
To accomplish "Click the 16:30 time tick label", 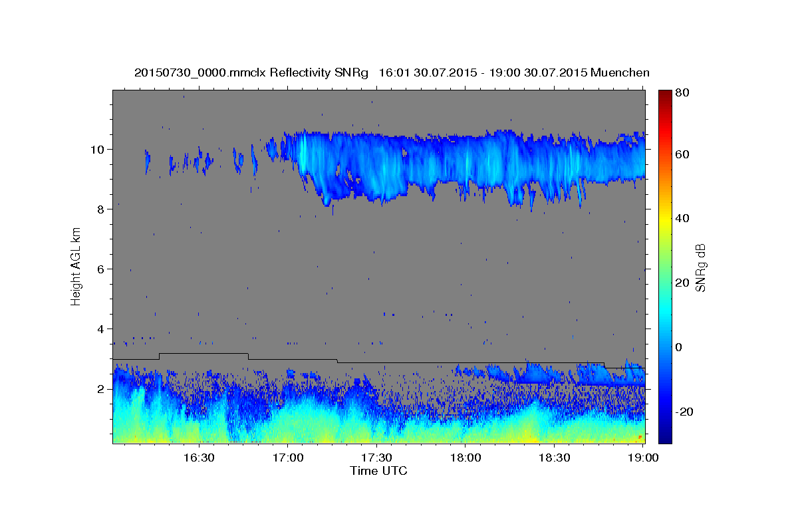I will [198, 458].
